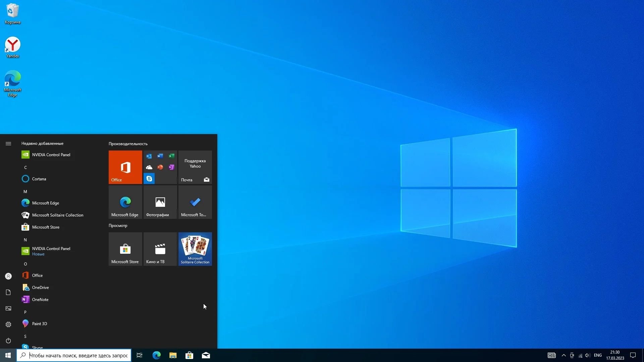Click the Cortana app in Start menu list
644x362 pixels.
coord(39,179)
